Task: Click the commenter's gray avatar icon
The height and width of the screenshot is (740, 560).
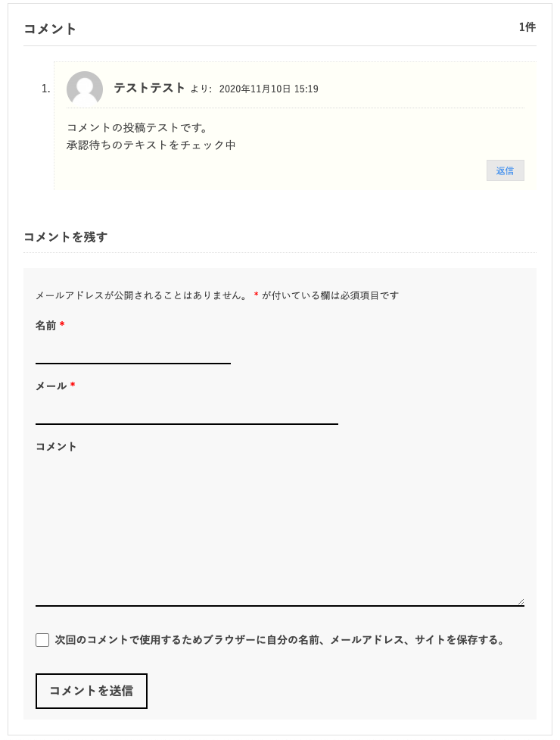Action: pos(85,89)
